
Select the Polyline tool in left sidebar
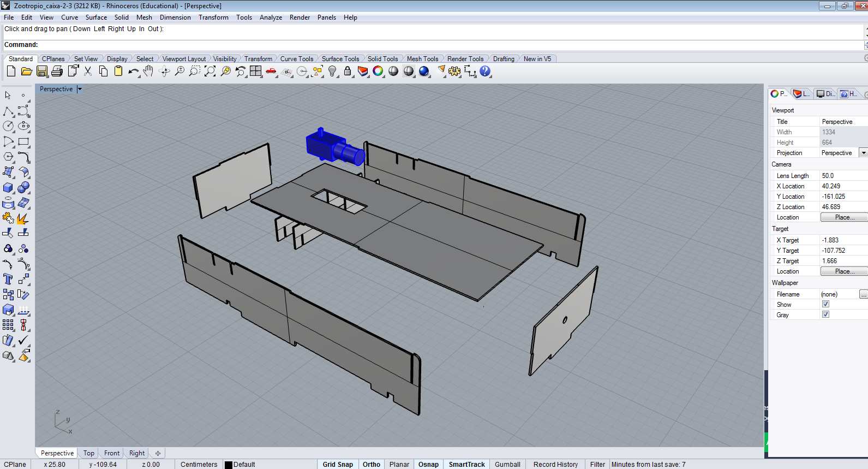pos(8,111)
